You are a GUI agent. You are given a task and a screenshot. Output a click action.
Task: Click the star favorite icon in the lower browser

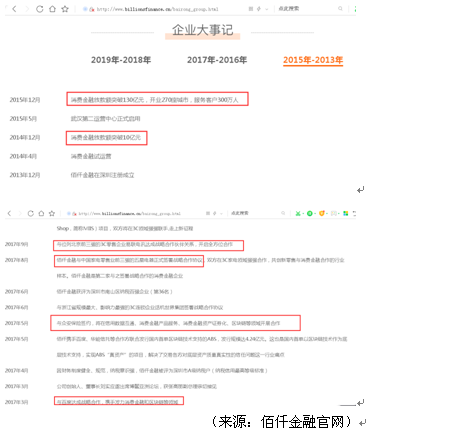coord(52,213)
